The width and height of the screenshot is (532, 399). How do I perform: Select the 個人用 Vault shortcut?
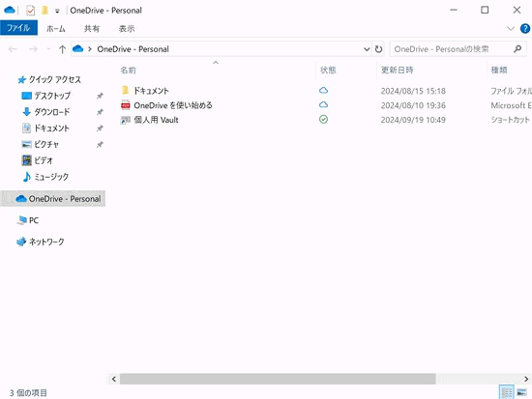coord(156,120)
